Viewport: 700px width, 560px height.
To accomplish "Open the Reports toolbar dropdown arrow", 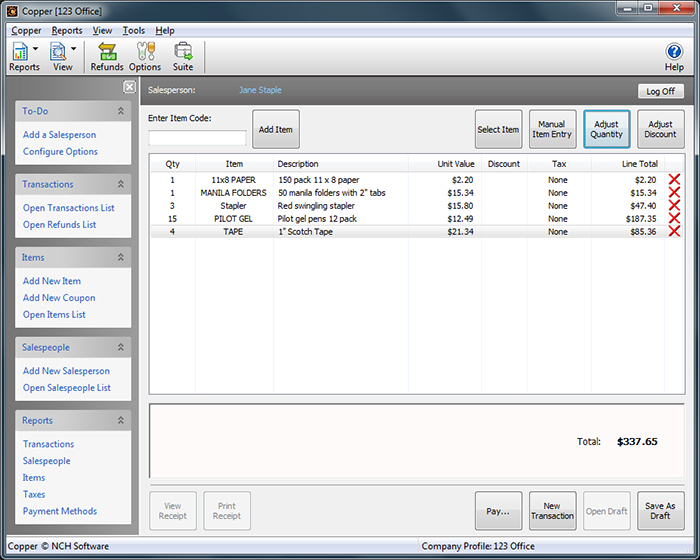I will pos(36,49).
